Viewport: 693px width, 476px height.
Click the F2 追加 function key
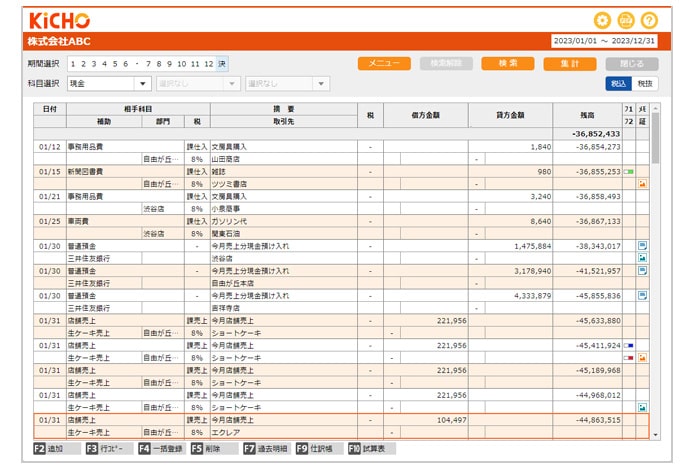point(48,450)
